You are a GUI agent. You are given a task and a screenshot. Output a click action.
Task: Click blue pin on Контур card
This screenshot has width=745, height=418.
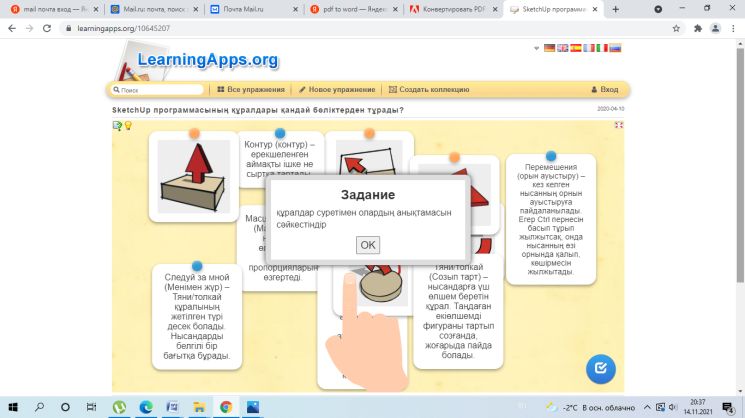[x=280, y=133]
